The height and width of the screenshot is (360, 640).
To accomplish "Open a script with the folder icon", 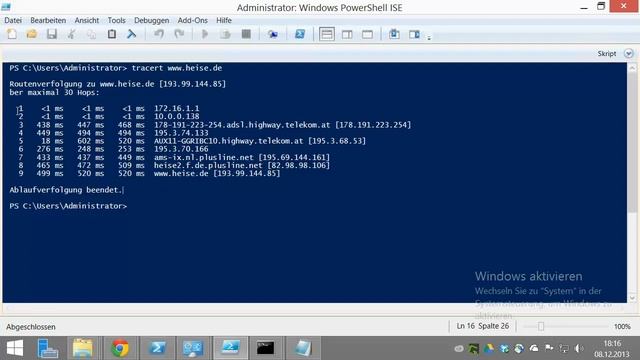I will click(x=31, y=34).
